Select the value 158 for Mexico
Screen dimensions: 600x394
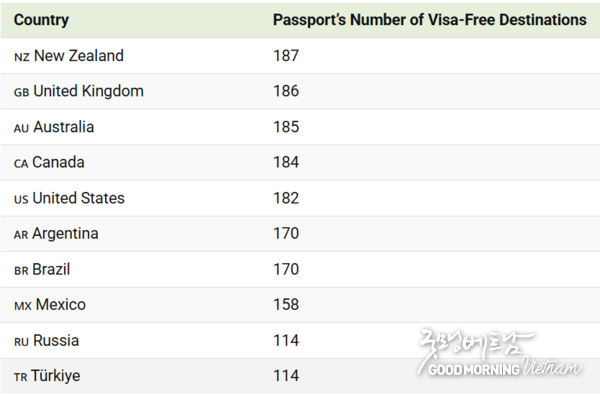pos(286,305)
